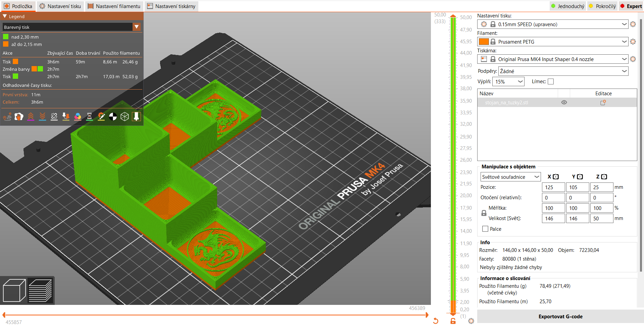Click the "nad 2,30 mm" legend entry

[x=21, y=37]
